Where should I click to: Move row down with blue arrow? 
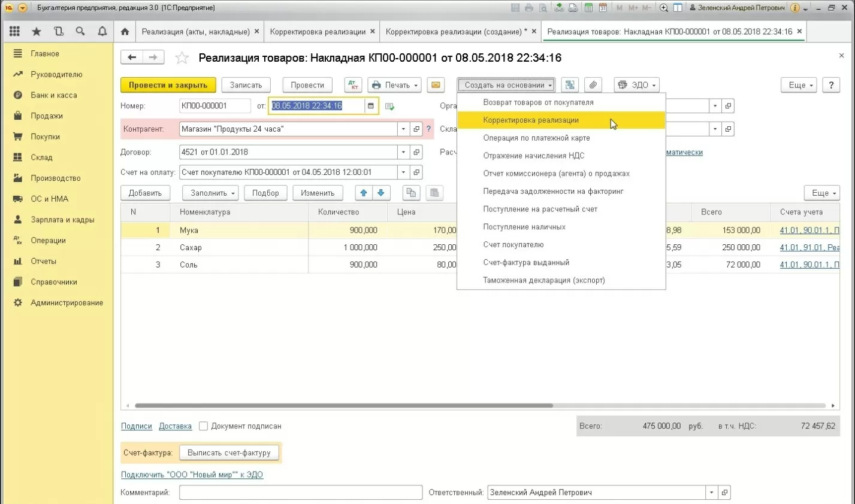pyautogui.click(x=380, y=193)
